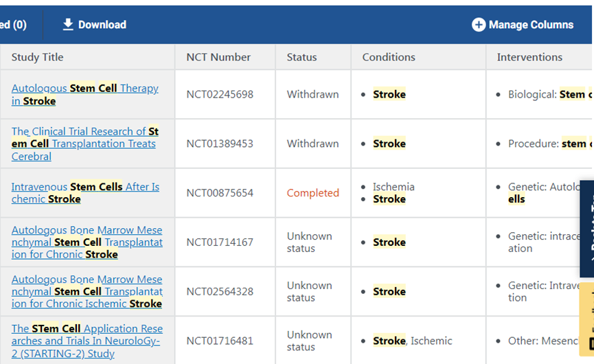Click NCT number NCT02245698

[220, 94]
